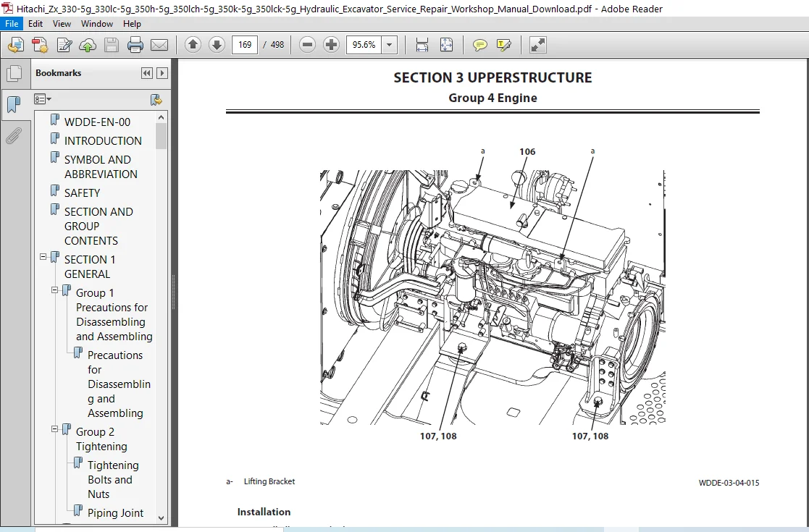Collapse the bookmarks panel with double arrow
Viewport: 809px width, 532px height.
point(146,73)
